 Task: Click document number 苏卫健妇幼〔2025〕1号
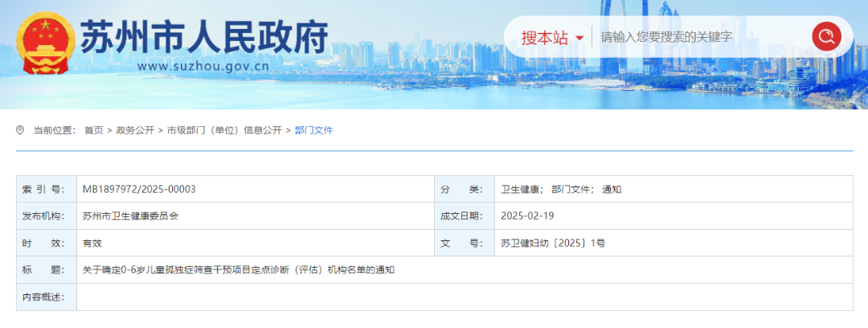pyautogui.click(x=553, y=243)
